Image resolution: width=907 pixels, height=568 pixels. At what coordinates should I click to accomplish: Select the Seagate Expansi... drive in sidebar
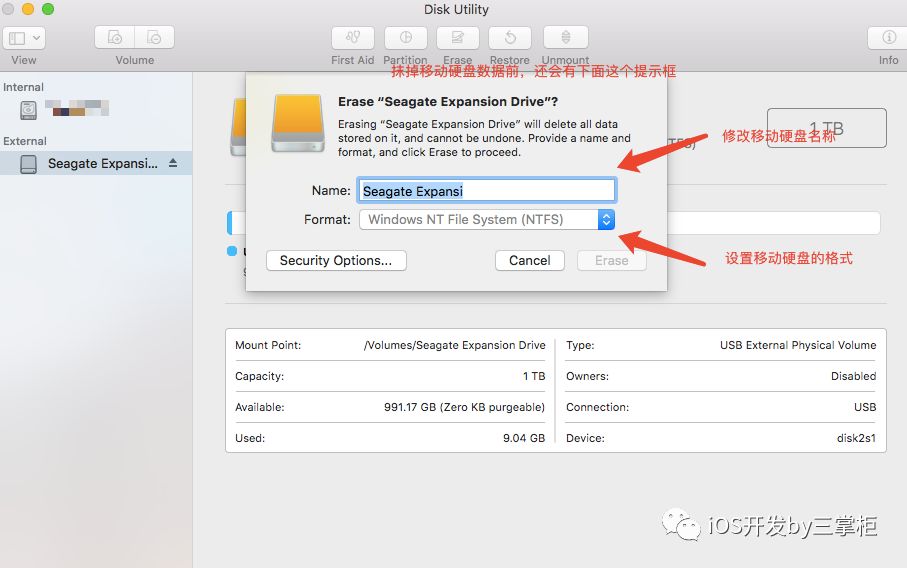pyautogui.click(x=96, y=164)
